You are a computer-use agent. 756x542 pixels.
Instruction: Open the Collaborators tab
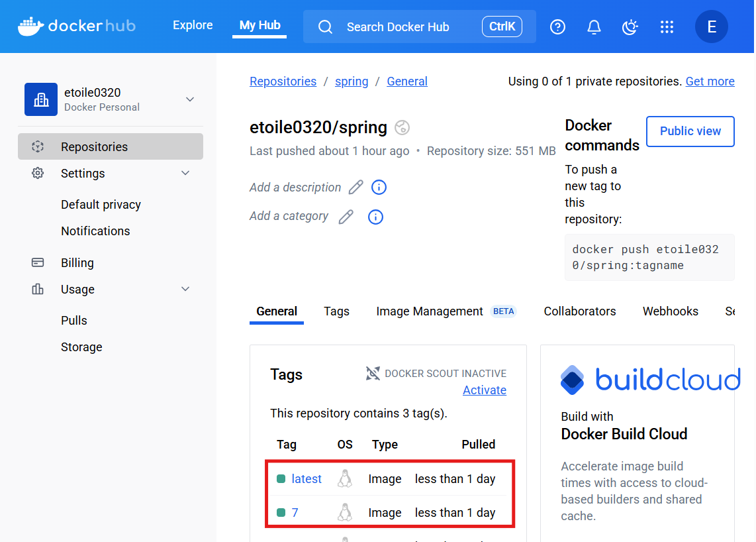(580, 311)
